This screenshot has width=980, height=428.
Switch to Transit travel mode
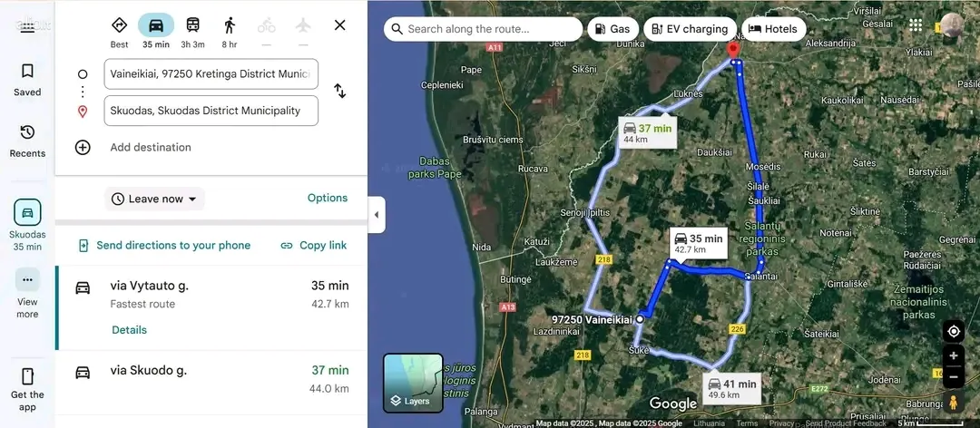(x=193, y=25)
